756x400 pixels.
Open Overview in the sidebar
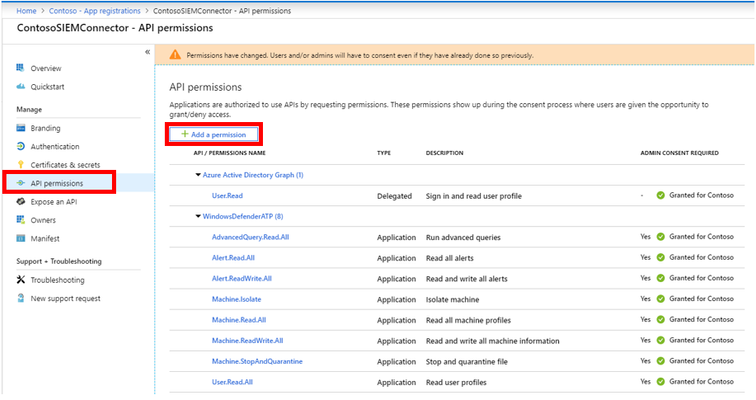click(46, 68)
